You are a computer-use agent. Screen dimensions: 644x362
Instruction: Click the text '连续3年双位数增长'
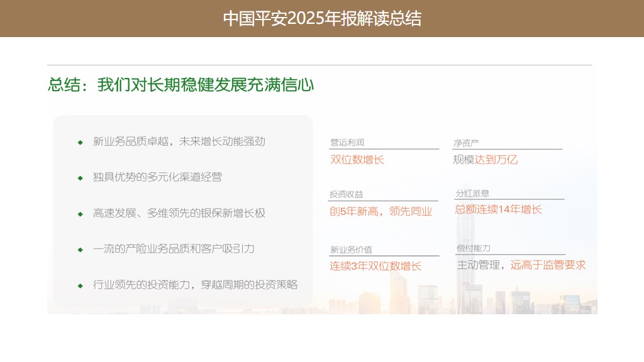[375, 266]
